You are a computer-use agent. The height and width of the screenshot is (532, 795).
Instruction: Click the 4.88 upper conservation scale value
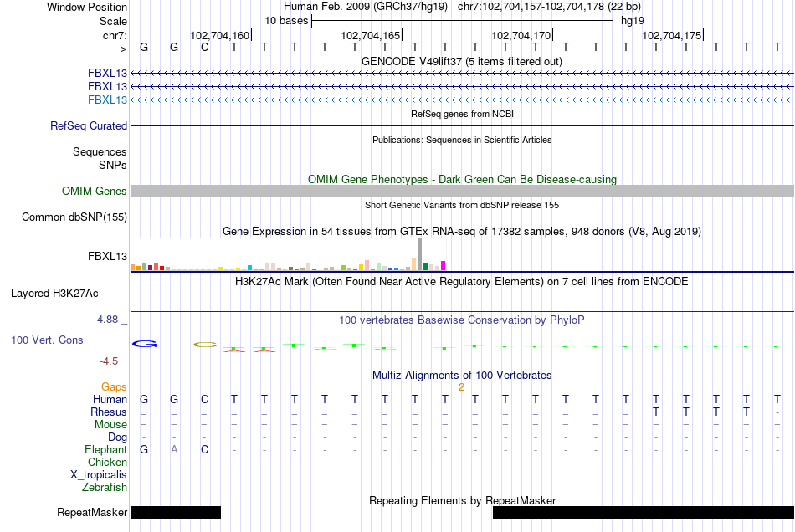(x=107, y=320)
